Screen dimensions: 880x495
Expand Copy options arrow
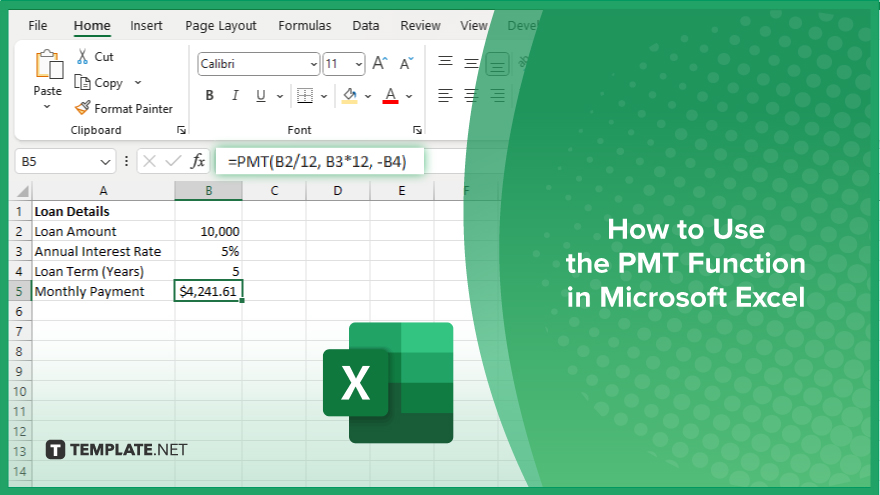coord(138,82)
